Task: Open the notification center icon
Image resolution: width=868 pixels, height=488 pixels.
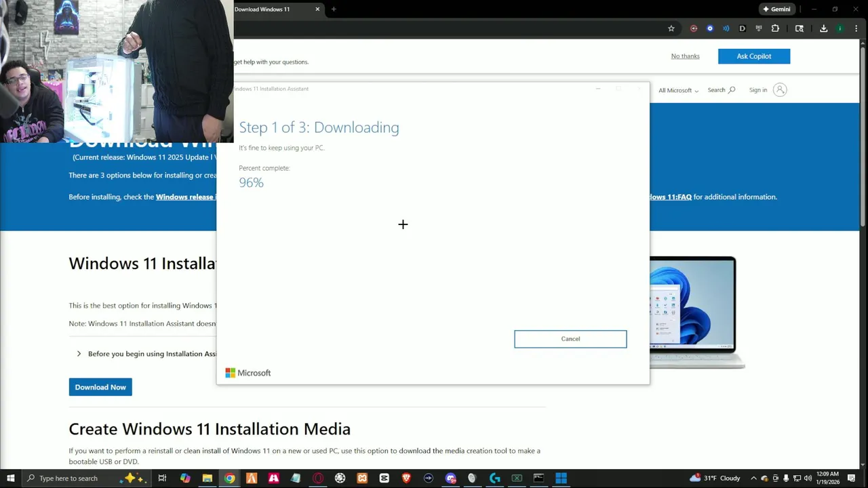Action: tap(851, 478)
